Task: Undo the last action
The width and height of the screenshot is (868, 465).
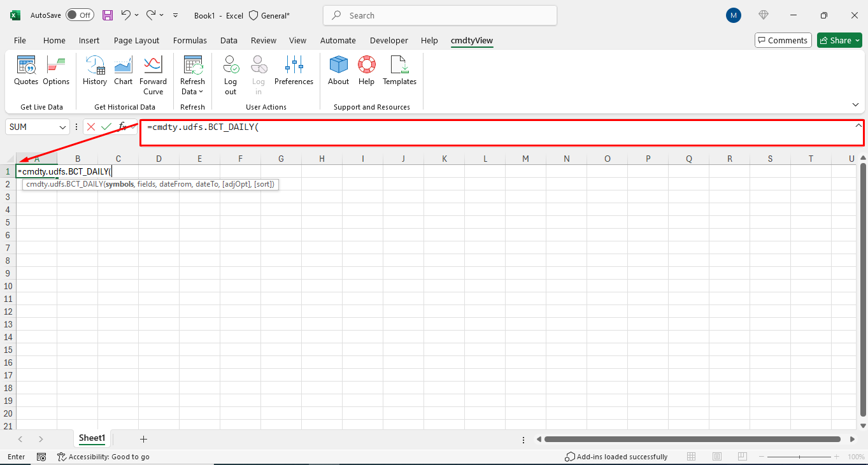Action: pos(125,15)
